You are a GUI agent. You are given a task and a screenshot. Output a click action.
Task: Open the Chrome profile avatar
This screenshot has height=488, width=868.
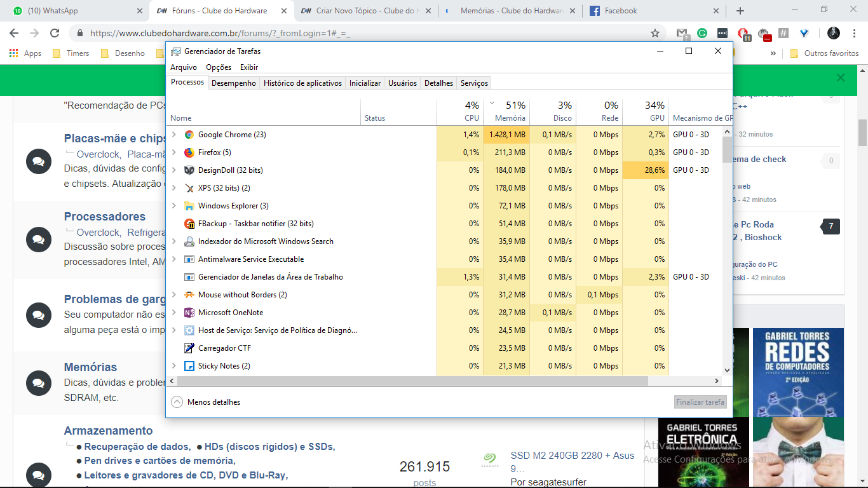[x=834, y=33]
